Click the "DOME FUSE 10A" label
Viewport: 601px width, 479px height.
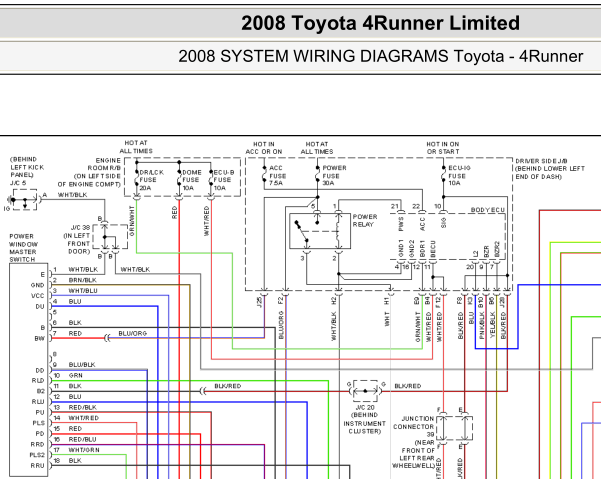(192, 180)
